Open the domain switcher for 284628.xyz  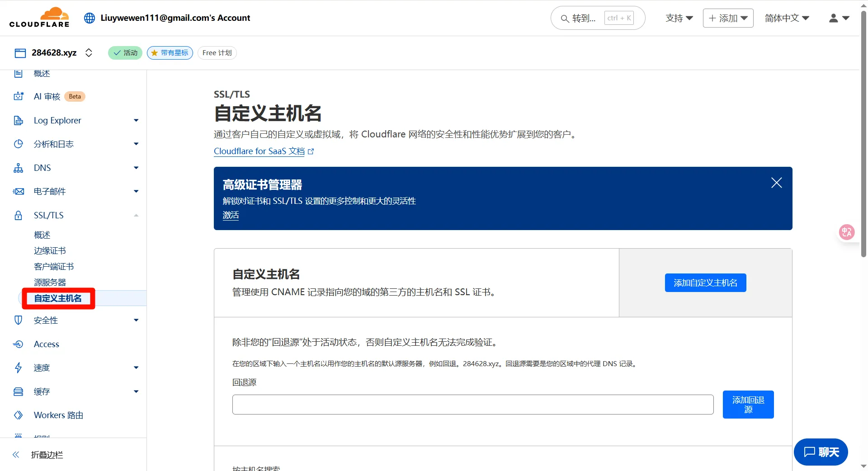(89, 53)
